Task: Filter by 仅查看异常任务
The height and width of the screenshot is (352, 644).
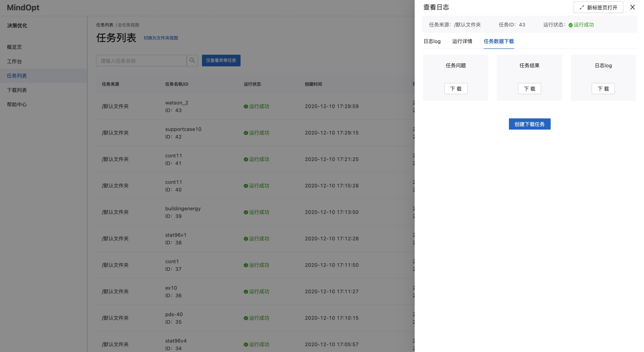Action: [221, 61]
